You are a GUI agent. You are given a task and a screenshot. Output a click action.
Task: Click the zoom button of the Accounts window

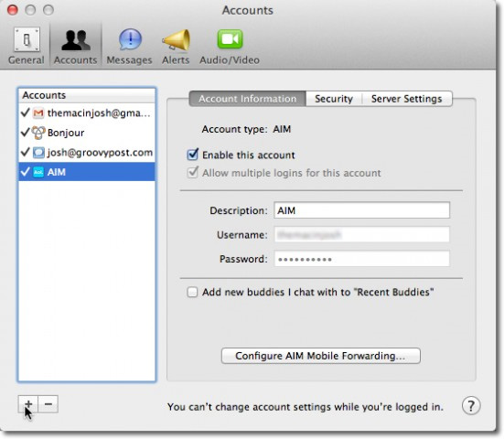click(x=48, y=10)
